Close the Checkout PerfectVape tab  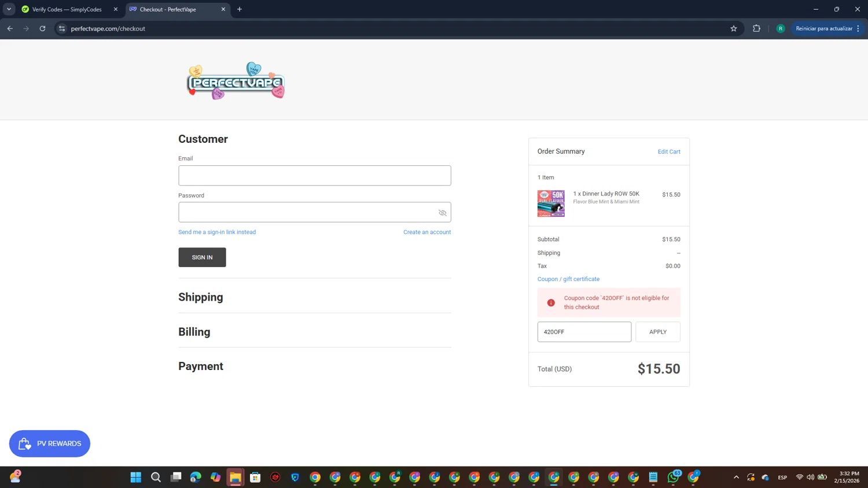click(223, 9)
